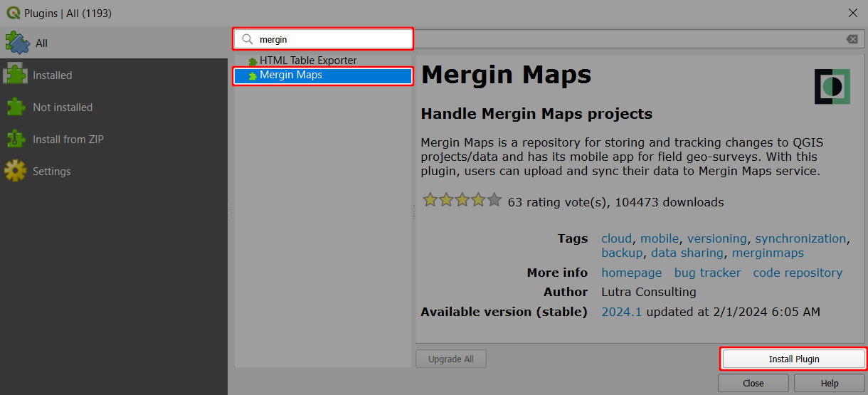This screenshot has height=395, width=868.
Task: Click the Mergin Maps logo image
Action: 832,87
